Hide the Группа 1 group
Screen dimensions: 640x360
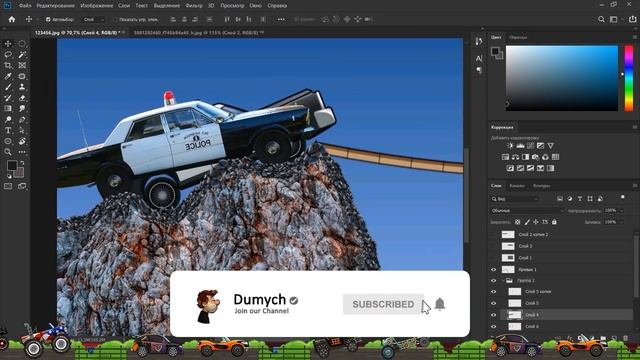(493, 281)
